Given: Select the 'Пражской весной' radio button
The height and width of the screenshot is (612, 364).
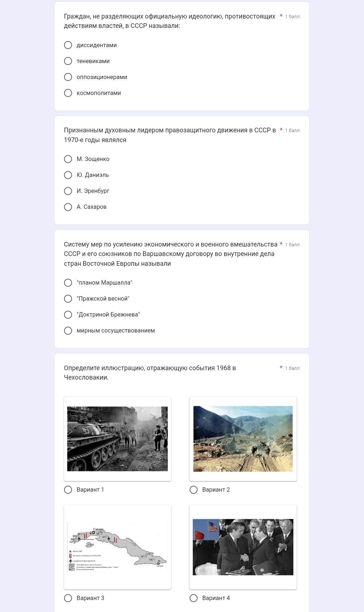Looking at the screenshot, I should pyautogui.click(x=68, y=299).
